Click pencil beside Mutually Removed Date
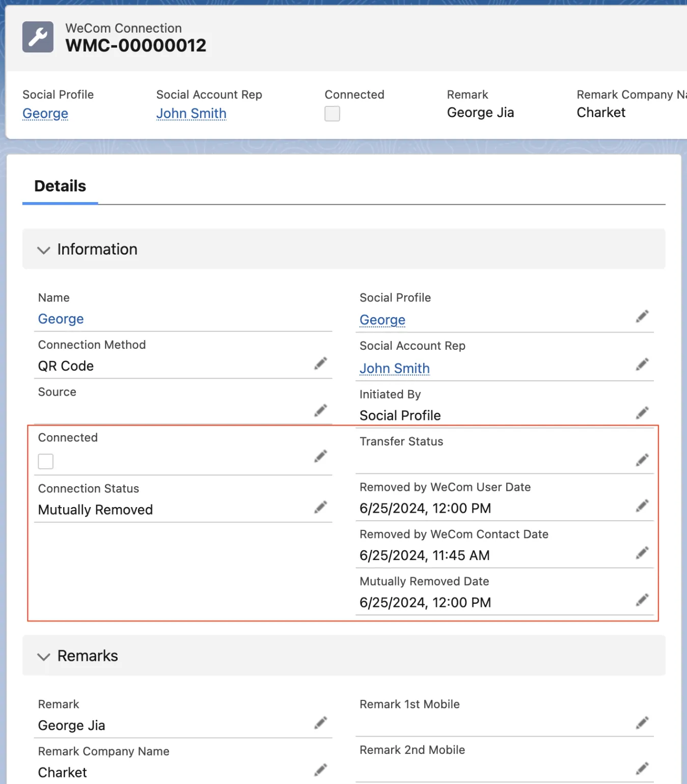This screenshot has width=687, height=784. [x=642, y=600]
